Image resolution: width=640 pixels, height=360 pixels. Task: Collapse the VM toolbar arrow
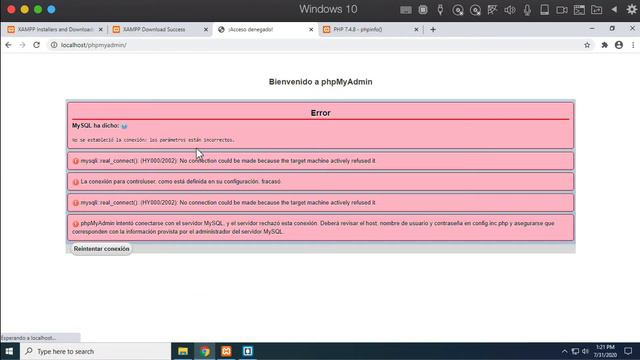(614, 9)
